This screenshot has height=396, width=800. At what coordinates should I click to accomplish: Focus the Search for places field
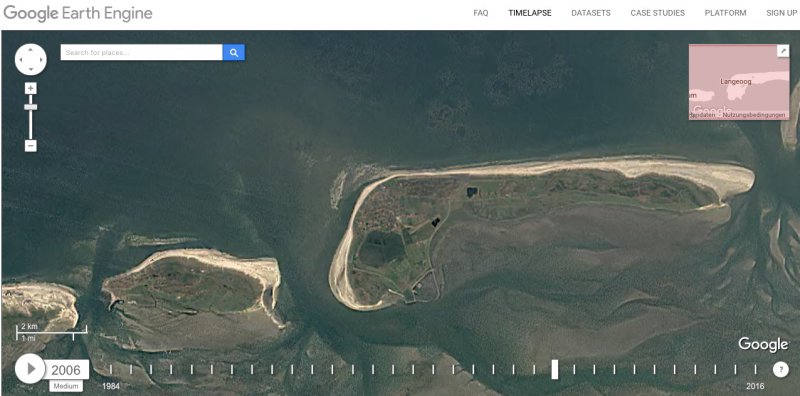[141, 52]
